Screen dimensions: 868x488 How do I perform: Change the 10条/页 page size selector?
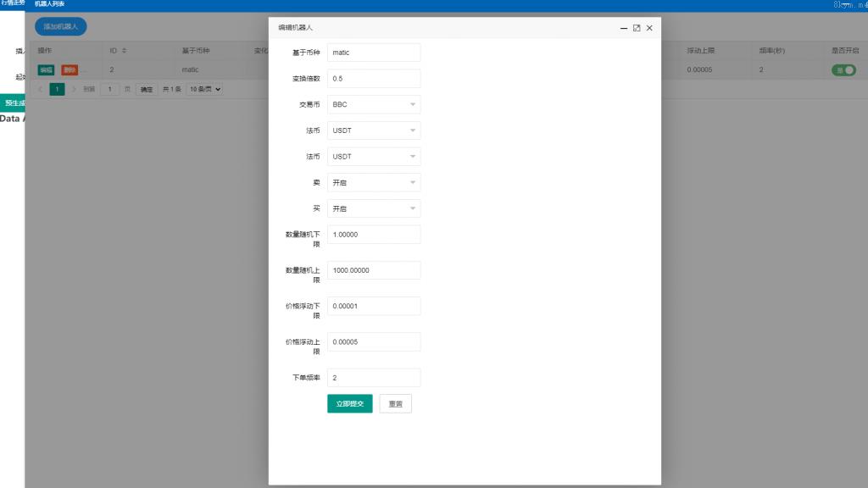(x=205, y=89)
